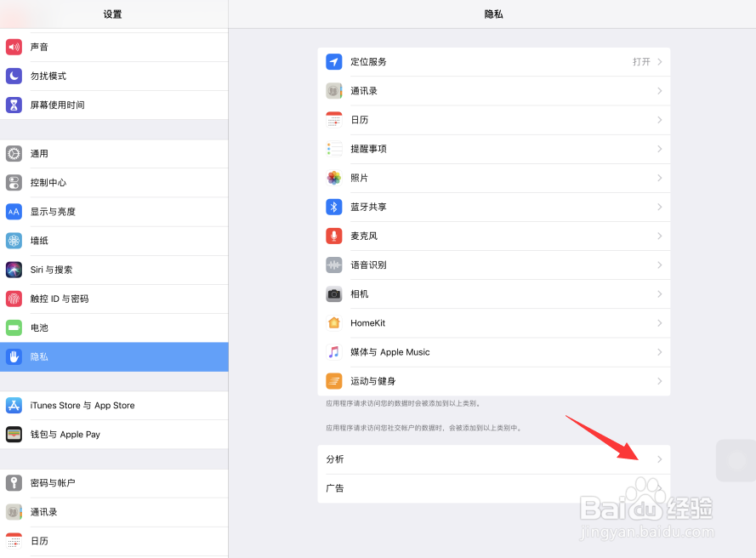Tap the floating AssistiveTouch button
The image size is (756, 558).
pos(736,460)
